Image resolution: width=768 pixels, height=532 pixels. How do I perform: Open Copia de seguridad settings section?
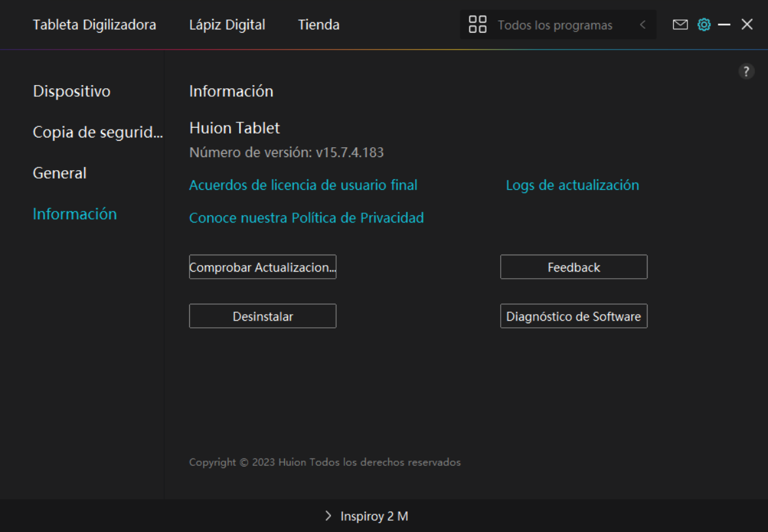point(98,132)
